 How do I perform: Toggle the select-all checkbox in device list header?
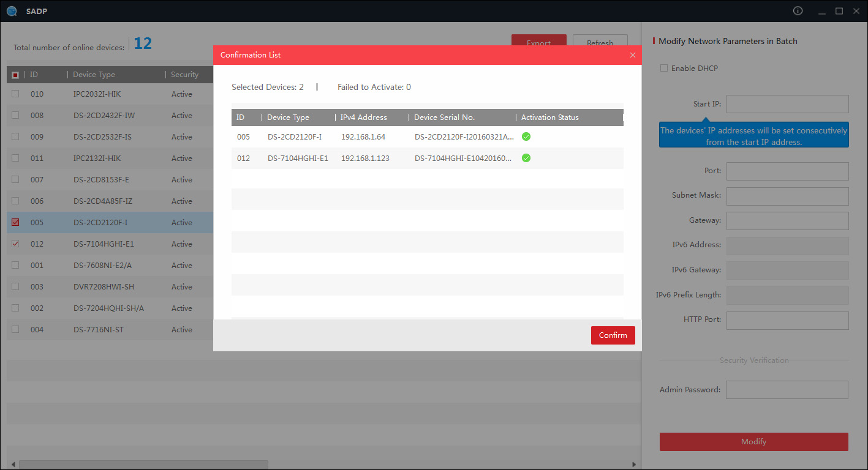pos(15,75)
